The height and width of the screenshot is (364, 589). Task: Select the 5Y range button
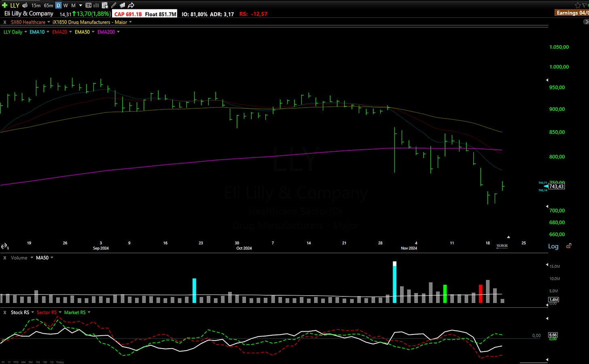click(3, 362)
